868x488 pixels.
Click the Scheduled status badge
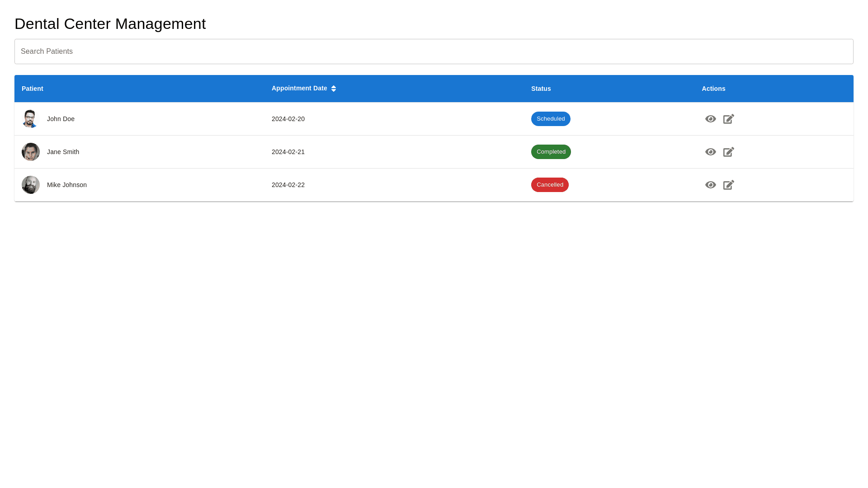(x=551, y=119)
